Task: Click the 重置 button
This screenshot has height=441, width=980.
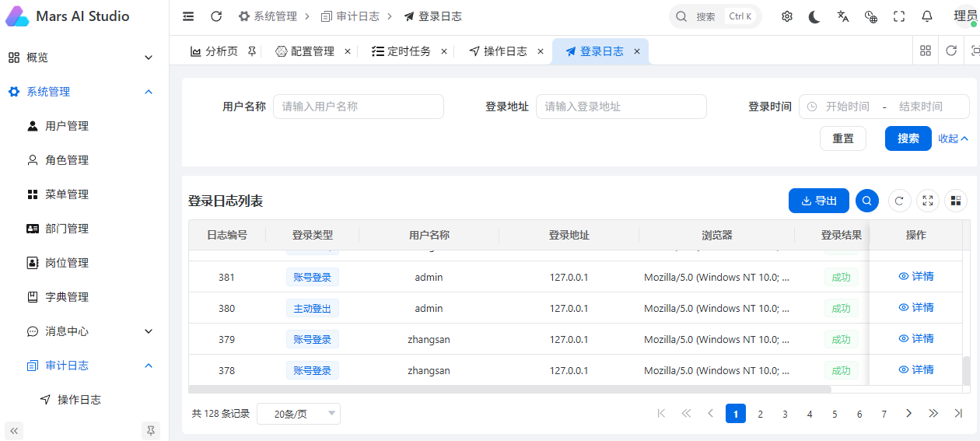Action: click(x=843, y=138)
